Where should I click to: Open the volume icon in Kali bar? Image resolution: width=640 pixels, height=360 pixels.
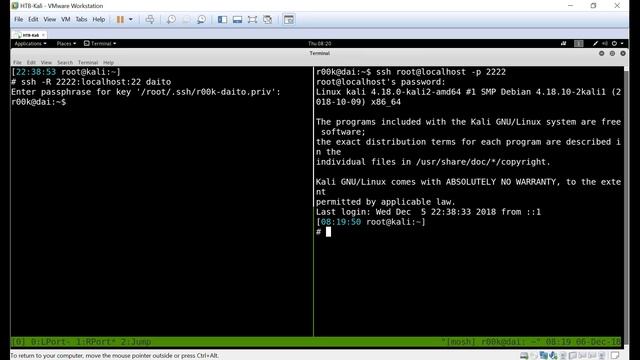[604, 43]
